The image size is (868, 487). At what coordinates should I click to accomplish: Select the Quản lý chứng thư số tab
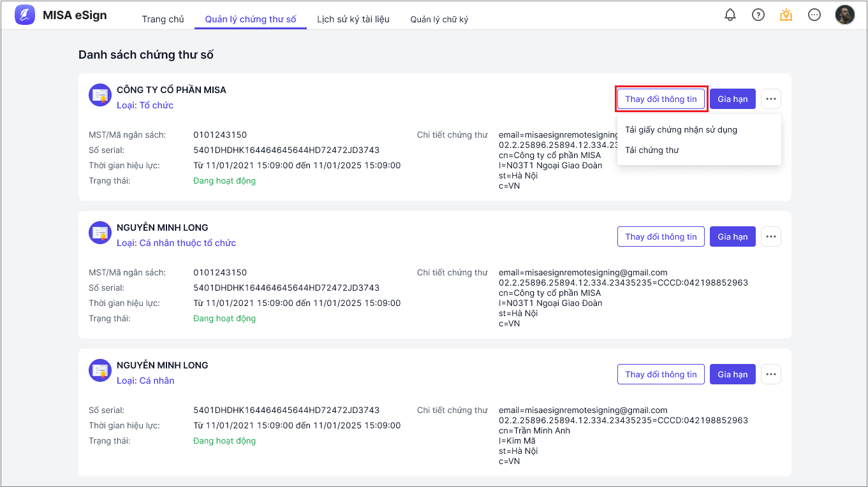click(x=251, y=19)
